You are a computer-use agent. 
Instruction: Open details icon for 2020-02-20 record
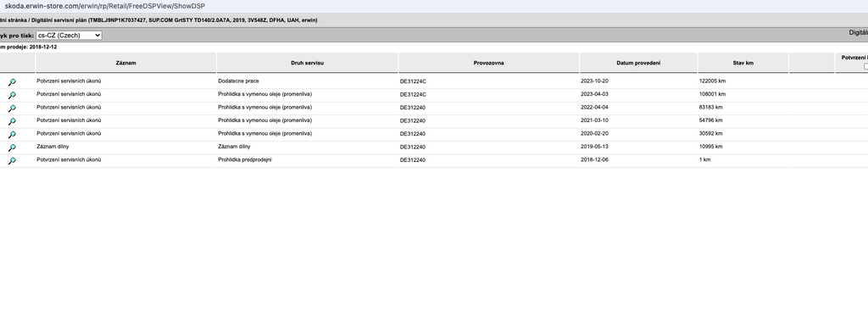[12, 135]
